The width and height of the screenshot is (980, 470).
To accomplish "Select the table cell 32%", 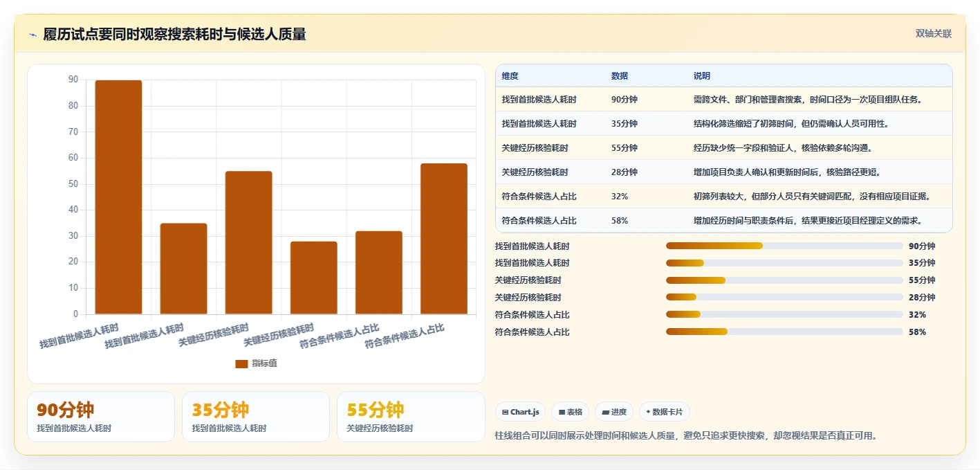I will (620, 197).
